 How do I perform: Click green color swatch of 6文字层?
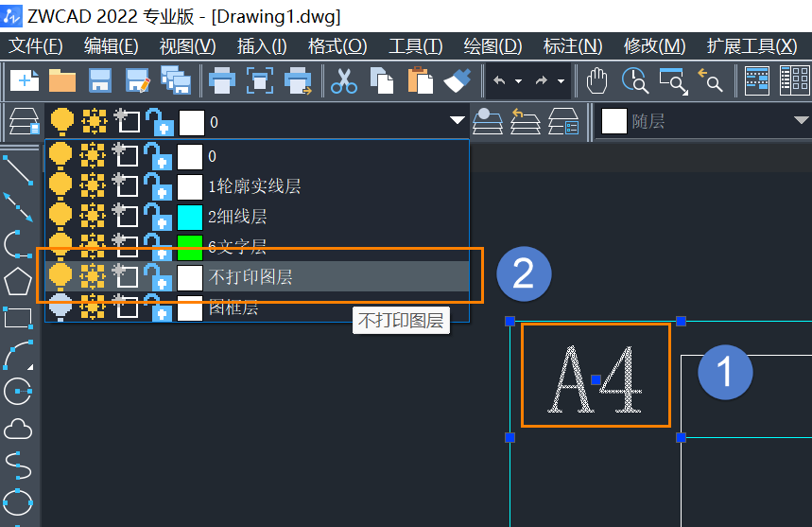tap(190, 247)
